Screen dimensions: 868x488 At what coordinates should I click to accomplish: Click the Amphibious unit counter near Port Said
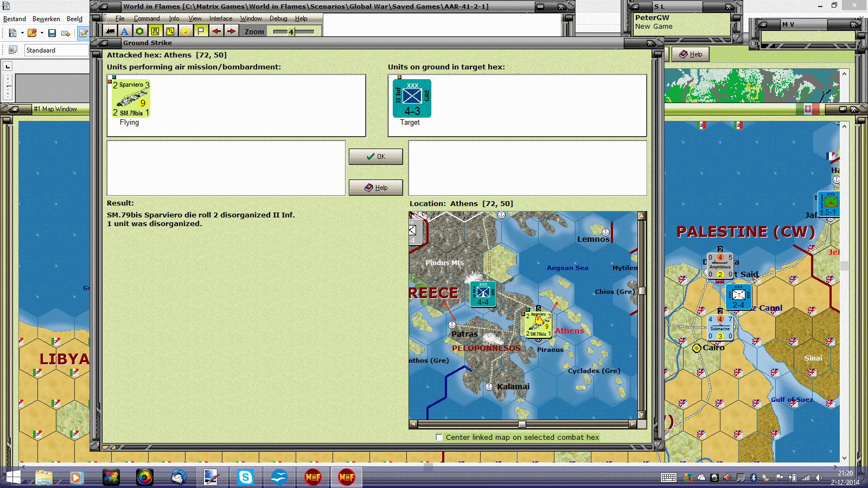click(720, 266)
